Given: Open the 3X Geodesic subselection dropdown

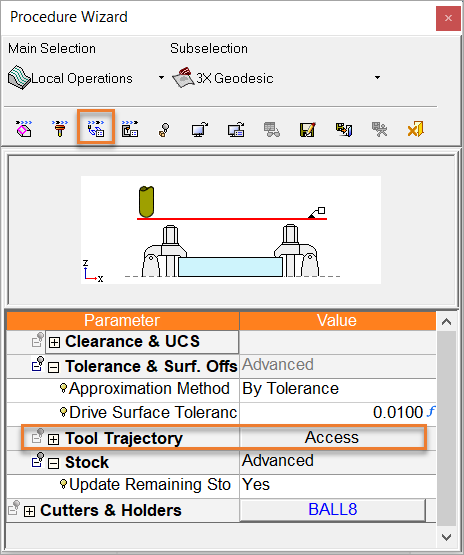Looking at the screenshot, I should pyautogui.click(x=377, y=78).
